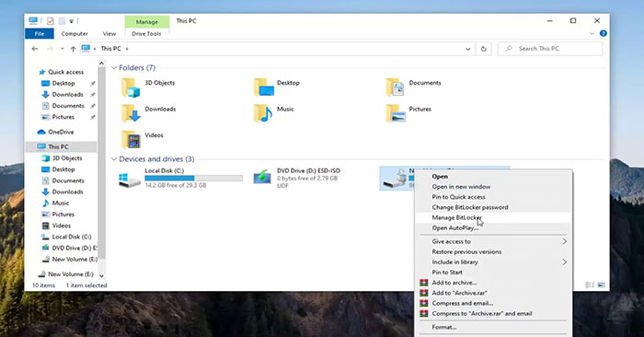Collapse the Folders (7) group
The image size is (644, 337).
click(x=114, y=68)
